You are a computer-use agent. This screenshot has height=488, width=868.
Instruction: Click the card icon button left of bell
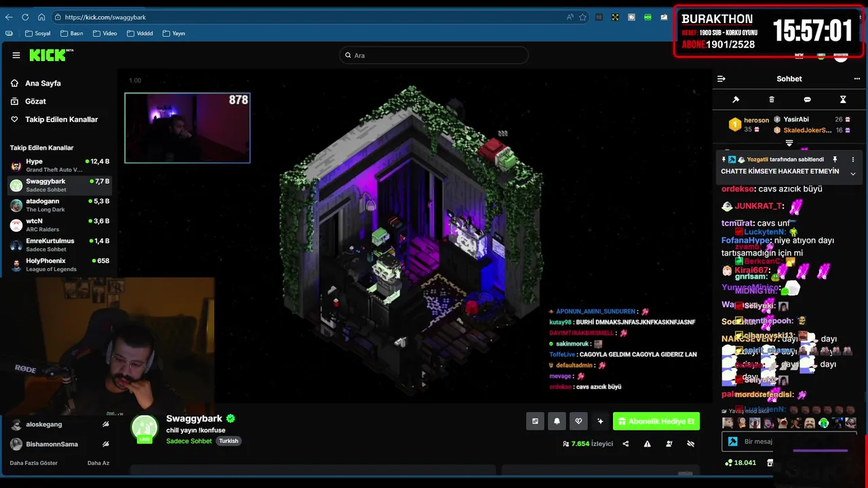pos(535,422)
